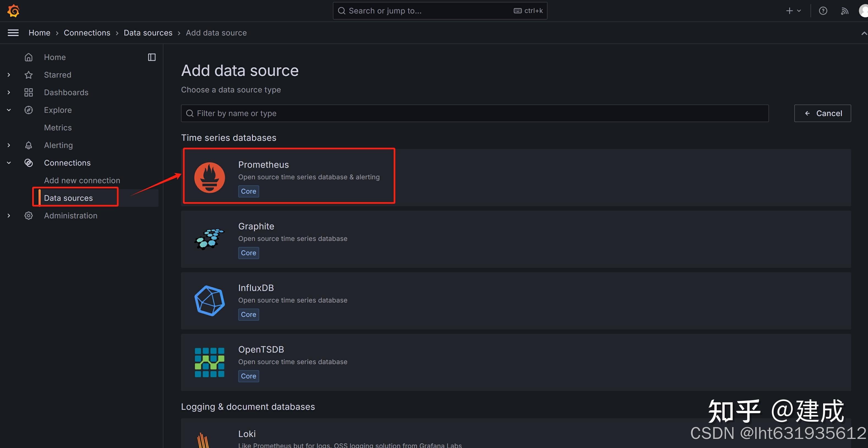The width and height of the screenshot is (868, 448).
Task: Click the Connections breadcrumb item
Action: click(87, 32)
